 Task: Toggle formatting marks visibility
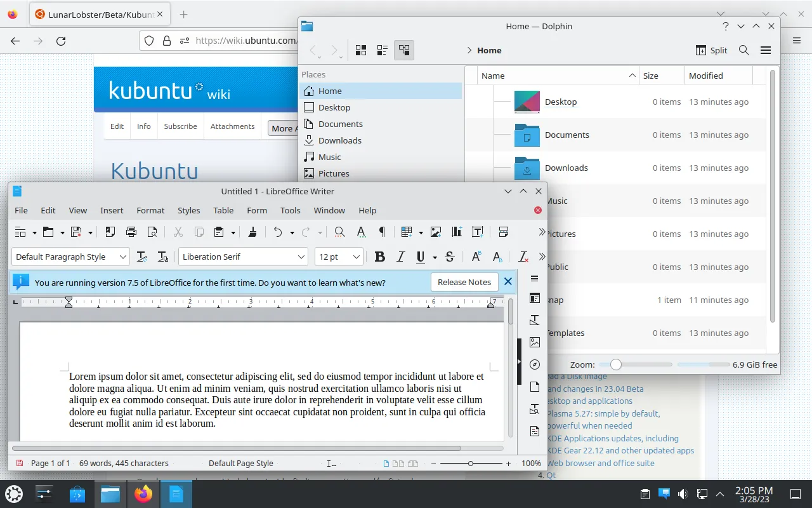[x=381, y=232]
